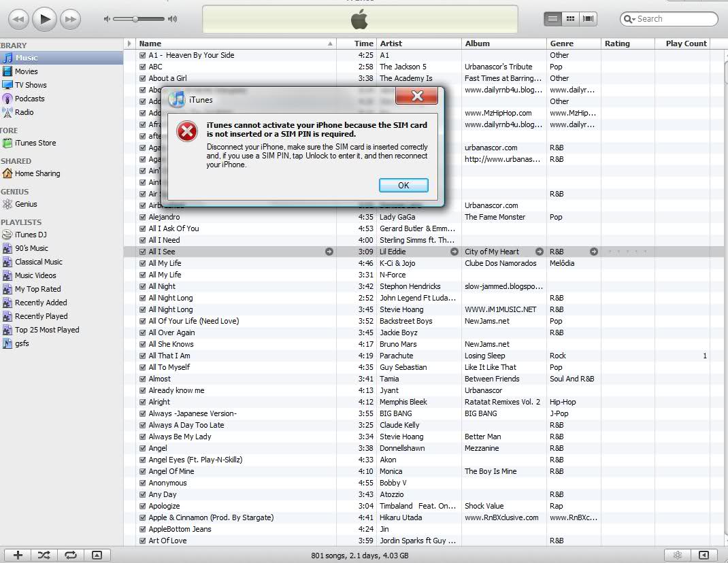Show or hide the artwork viewer
This screenshot has width=728, height=563.
tap(97, 555)
